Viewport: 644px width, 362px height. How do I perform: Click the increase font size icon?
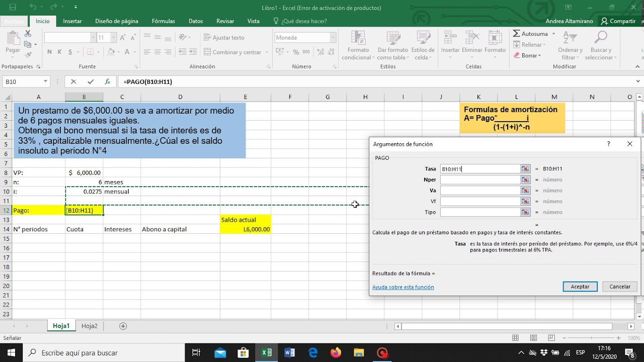pos(122,38)
